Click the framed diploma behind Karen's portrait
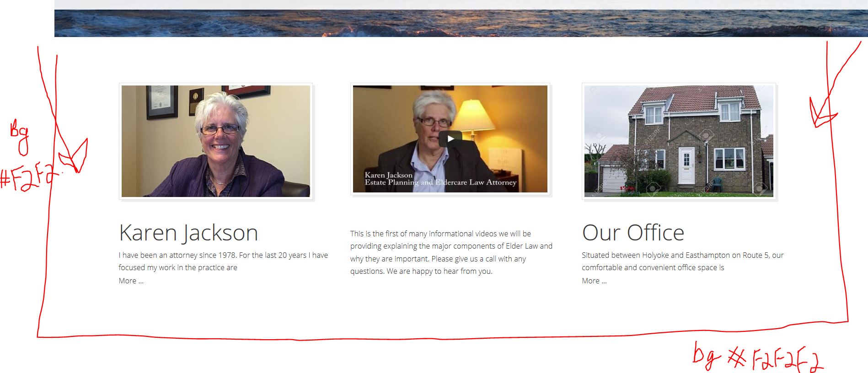 162,102
